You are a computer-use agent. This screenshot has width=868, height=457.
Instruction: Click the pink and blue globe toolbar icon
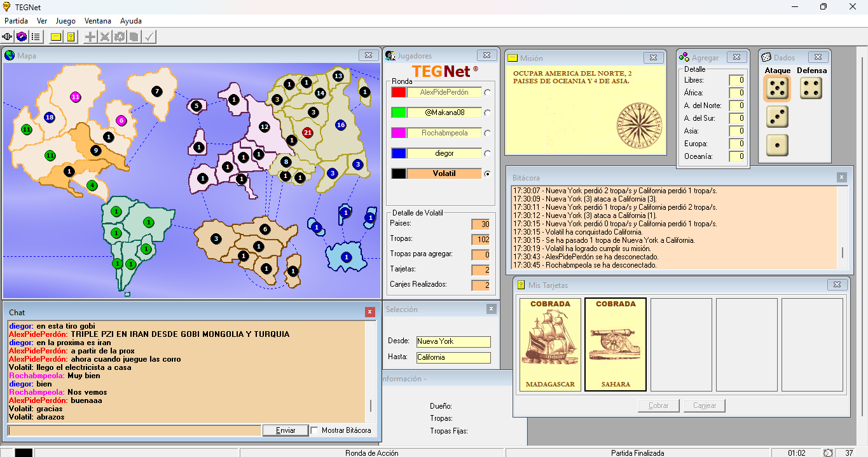coord(21,37)
